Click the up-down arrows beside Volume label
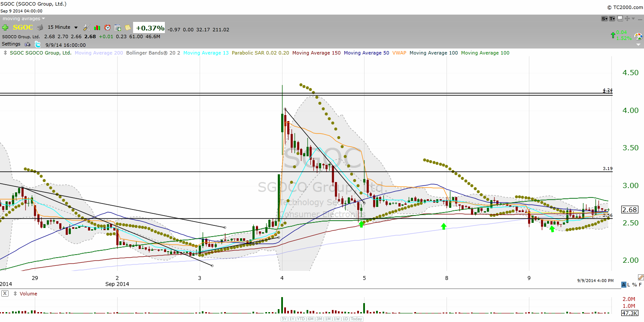The height and width of the screenshot is (322, 644). tap(16, 294)
